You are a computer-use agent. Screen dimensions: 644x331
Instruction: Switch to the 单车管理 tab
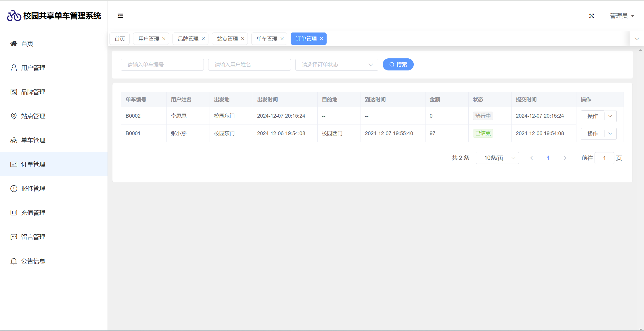[x=267, y=39]
